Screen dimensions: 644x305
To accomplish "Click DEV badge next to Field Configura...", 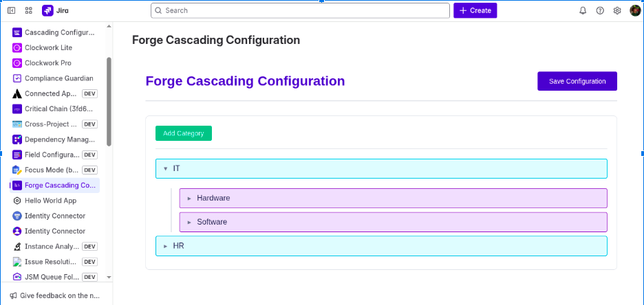I will point(90,155).
